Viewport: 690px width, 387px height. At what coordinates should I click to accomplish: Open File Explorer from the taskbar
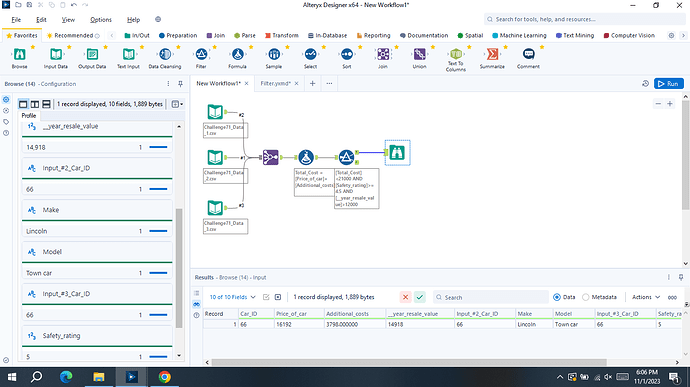[99, 377]
